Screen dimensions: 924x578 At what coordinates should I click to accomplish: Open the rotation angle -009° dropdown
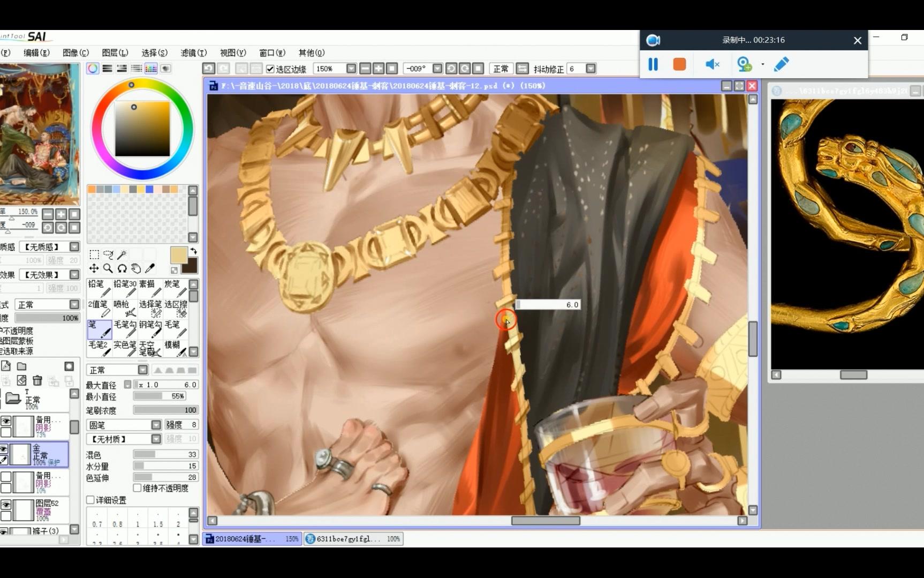tap(437, 69)
